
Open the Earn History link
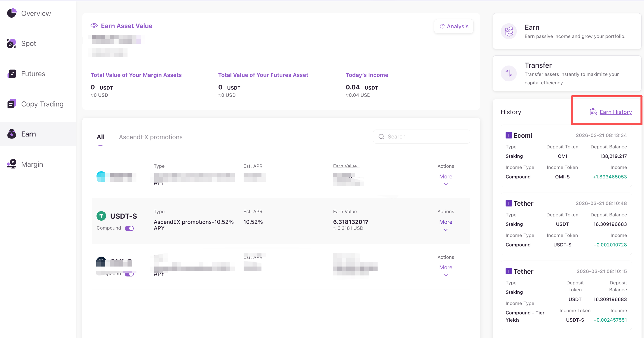pos(615,112)
